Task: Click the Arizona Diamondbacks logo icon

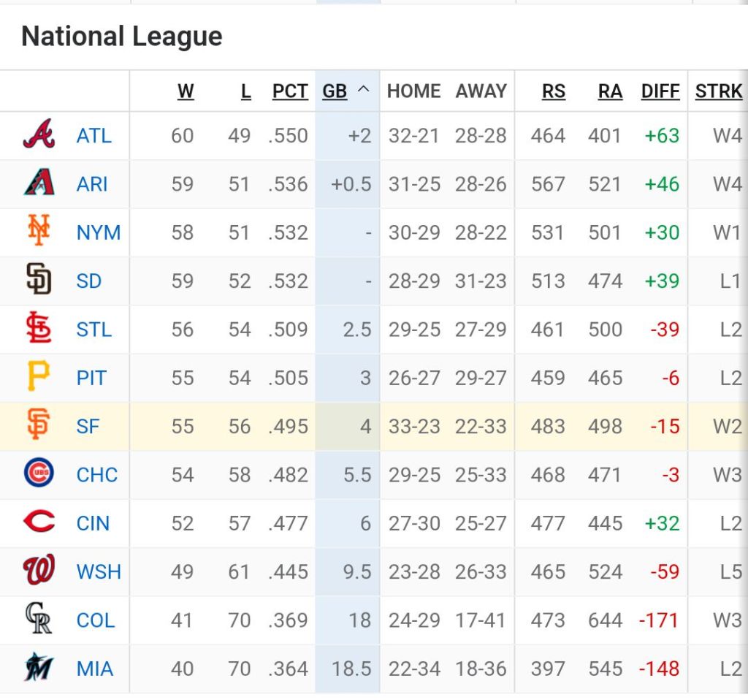Action: click(39, 183)
